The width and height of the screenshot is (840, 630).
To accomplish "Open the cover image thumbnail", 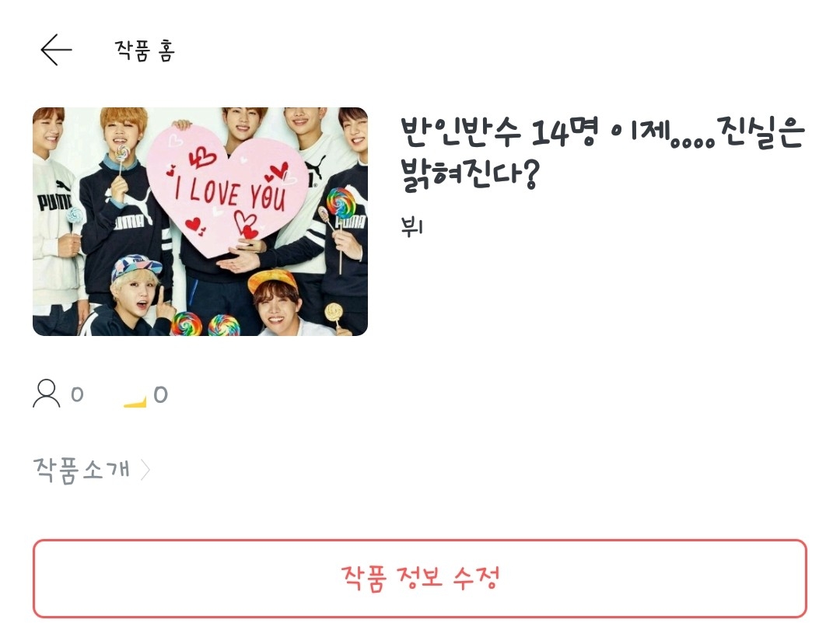I will (201, 222).
